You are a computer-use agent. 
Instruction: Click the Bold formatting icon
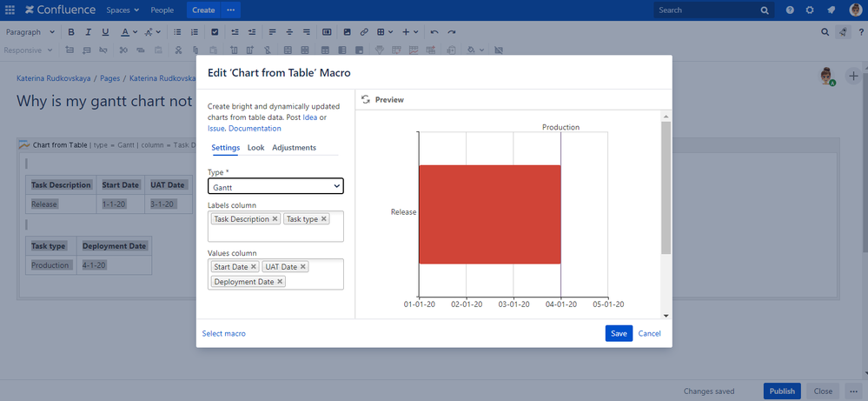pyautogui.click(x=71, y=32)
